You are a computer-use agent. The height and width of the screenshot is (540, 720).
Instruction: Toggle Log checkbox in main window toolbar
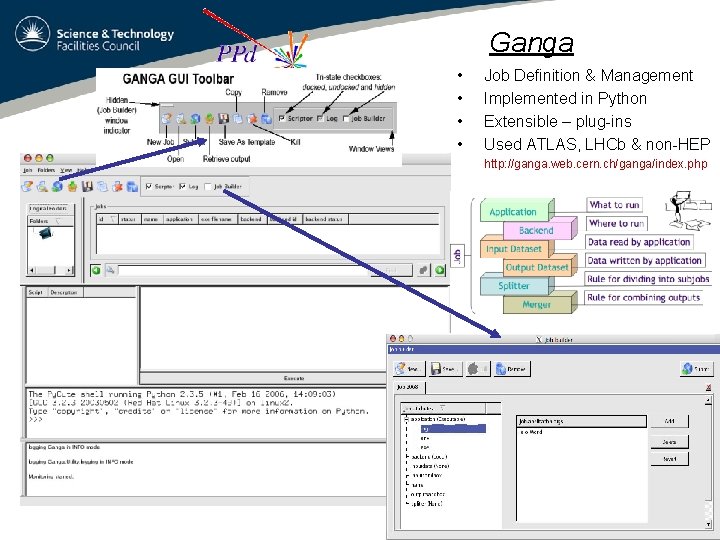[x=183, y=186]
